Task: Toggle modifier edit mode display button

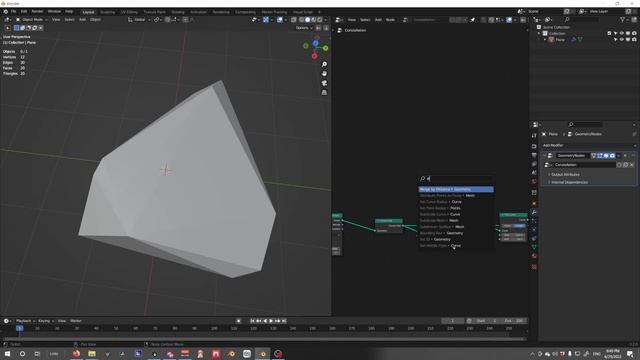Action: 600,156
